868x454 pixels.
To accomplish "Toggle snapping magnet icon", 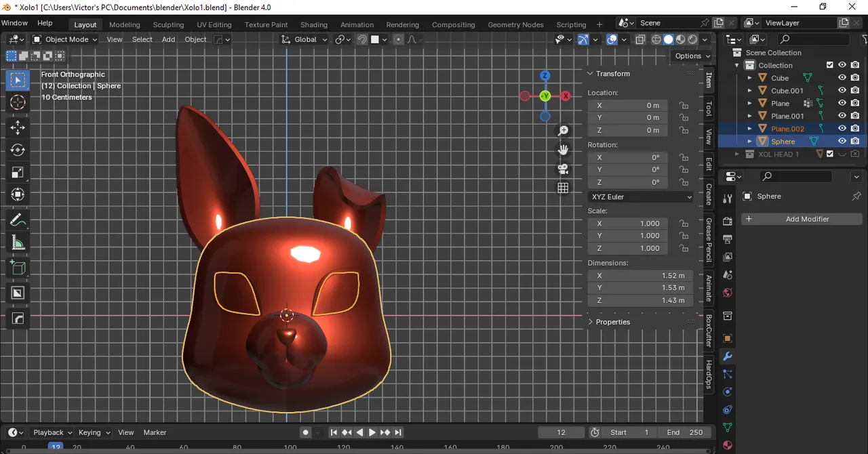I will pyautogui.click(x=362, y=39).
